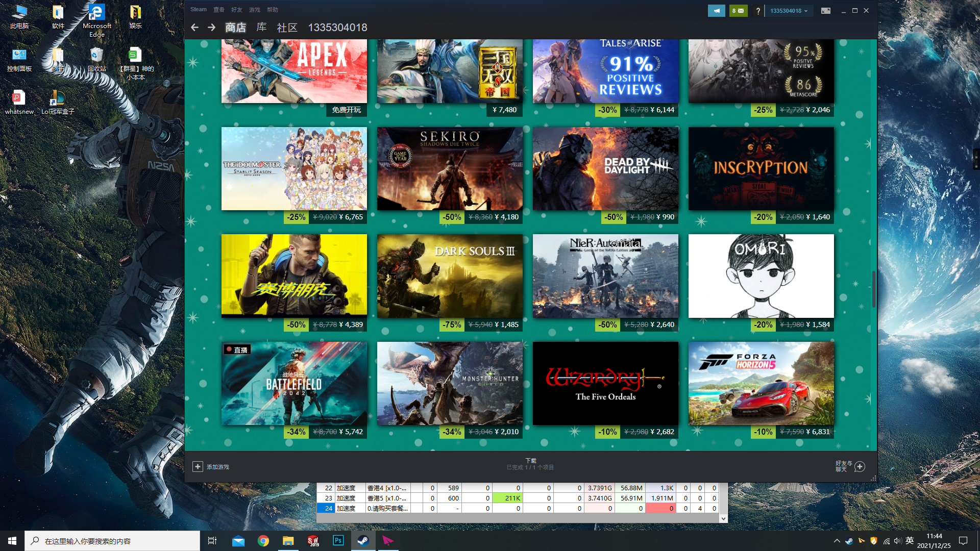Go forward using the Steam forward arrow
Image resolution: width=980 pixels, height=551 pixels.
click(x=211, y=28)
